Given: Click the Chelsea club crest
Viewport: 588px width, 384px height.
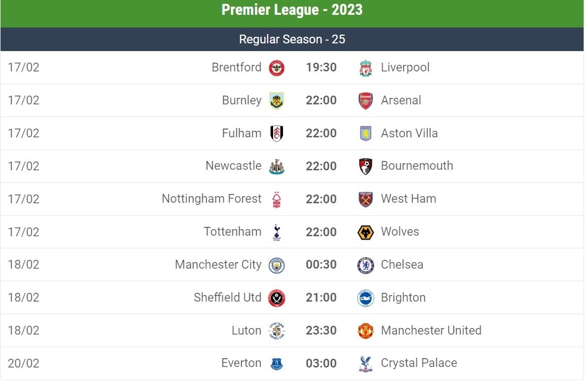Looking at the screenshot, I should click(365, 265).
